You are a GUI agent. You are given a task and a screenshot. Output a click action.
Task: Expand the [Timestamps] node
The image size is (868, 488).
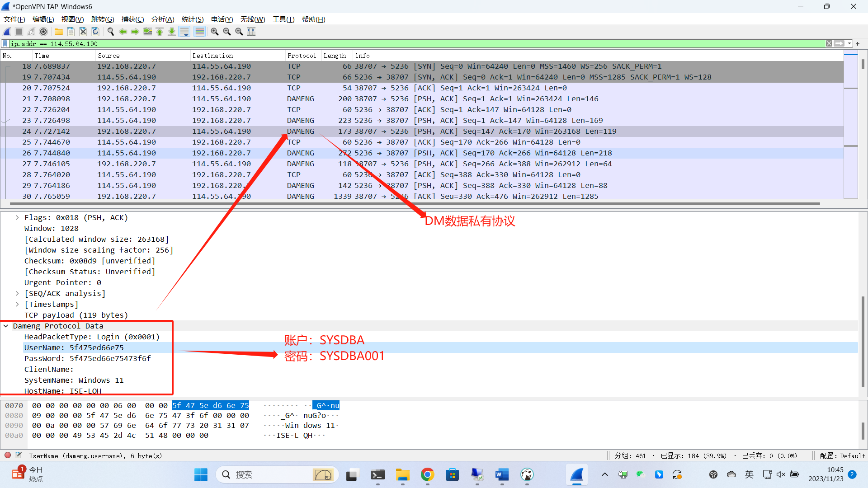pos(17,305)
